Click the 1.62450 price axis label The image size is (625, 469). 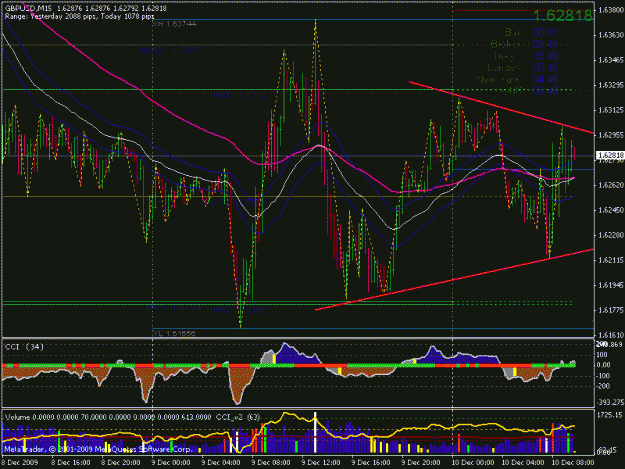(x=610, y=210)
